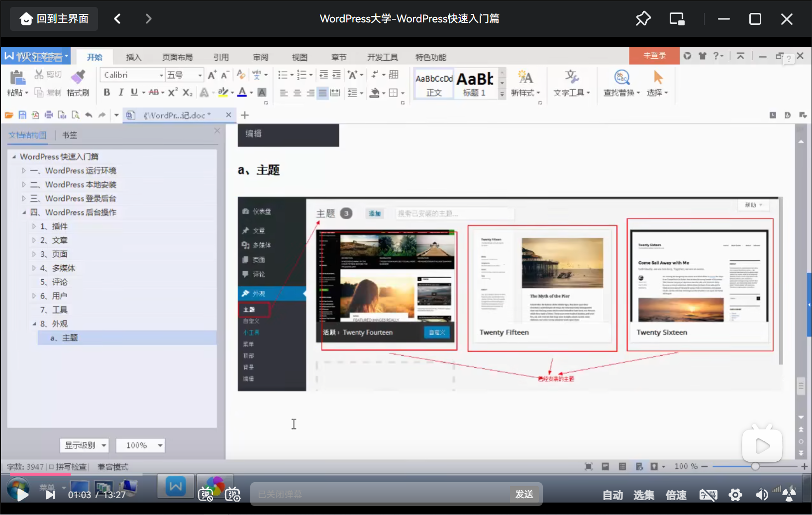Screen dimensions: 812x515
Task: Open the 插入 ribbon tab
Action: coord(134,57)
